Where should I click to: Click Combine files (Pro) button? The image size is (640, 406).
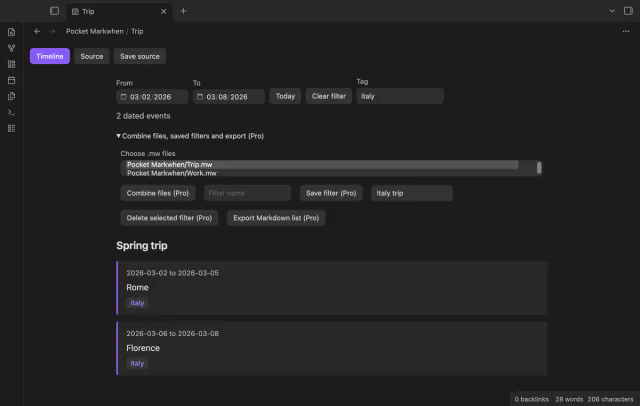(x=158, y=193)
